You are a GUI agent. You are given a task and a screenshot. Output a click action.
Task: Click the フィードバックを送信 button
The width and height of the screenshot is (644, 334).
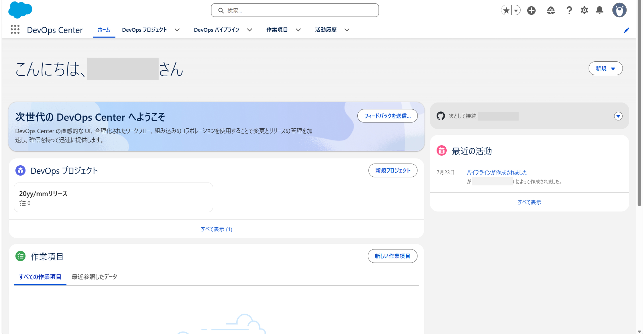(387, 116)
